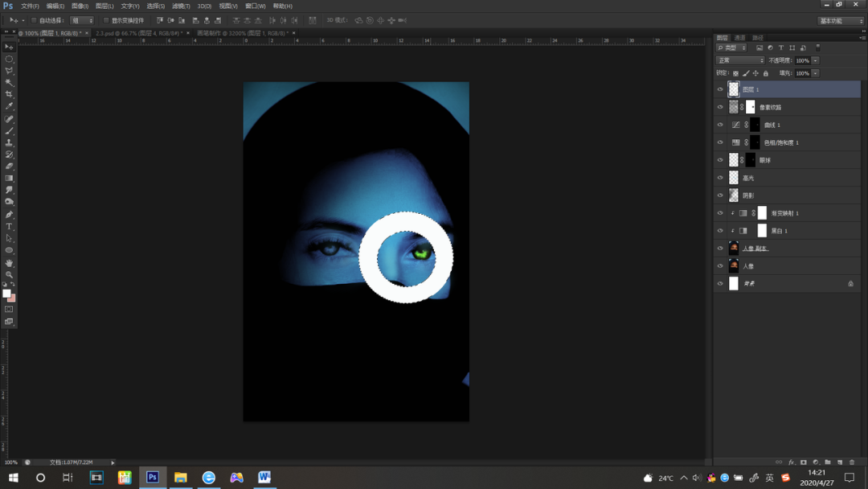Select the Eyedropper tool

click(x=9, y=106)
